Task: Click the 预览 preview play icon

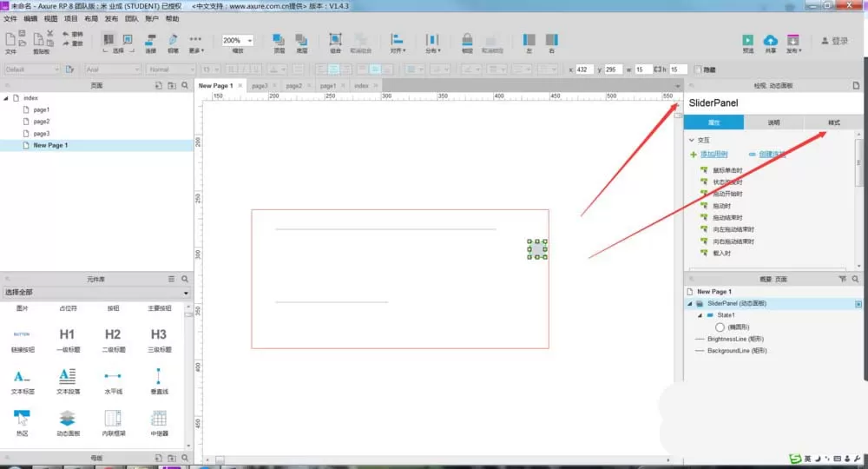Action: 748,40
